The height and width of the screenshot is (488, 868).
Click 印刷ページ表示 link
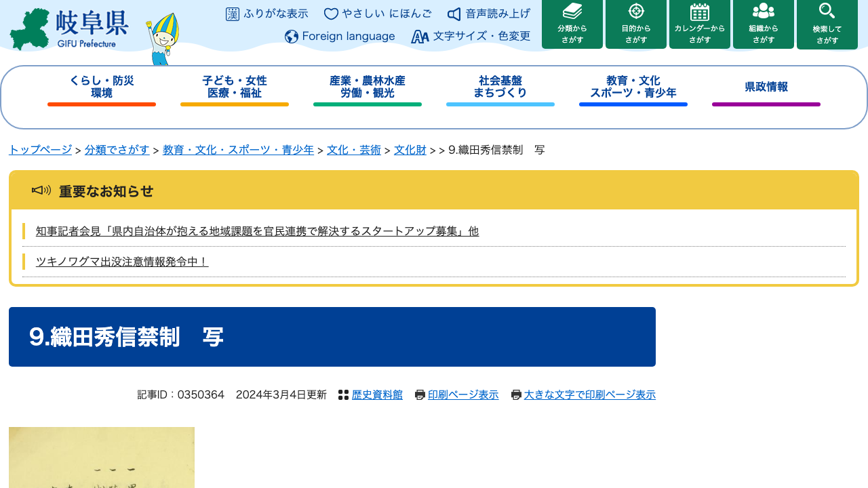pyautogui.click(x=463, y=394)
